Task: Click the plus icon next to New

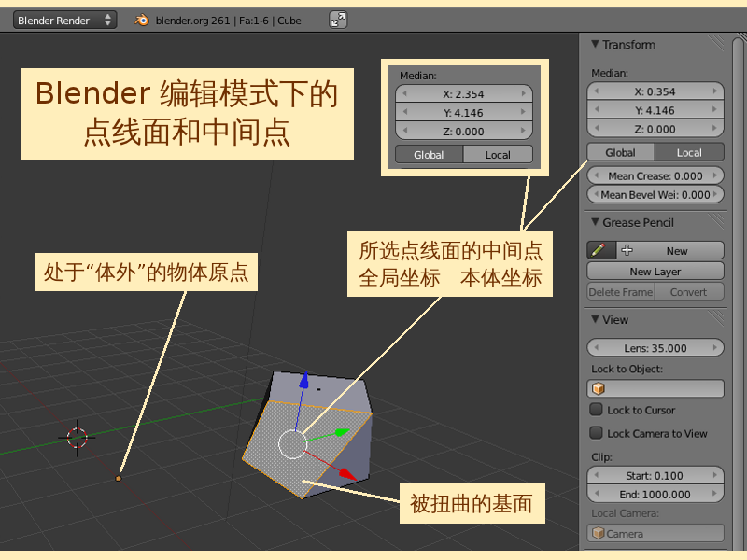Action: (x=627, y=250)
